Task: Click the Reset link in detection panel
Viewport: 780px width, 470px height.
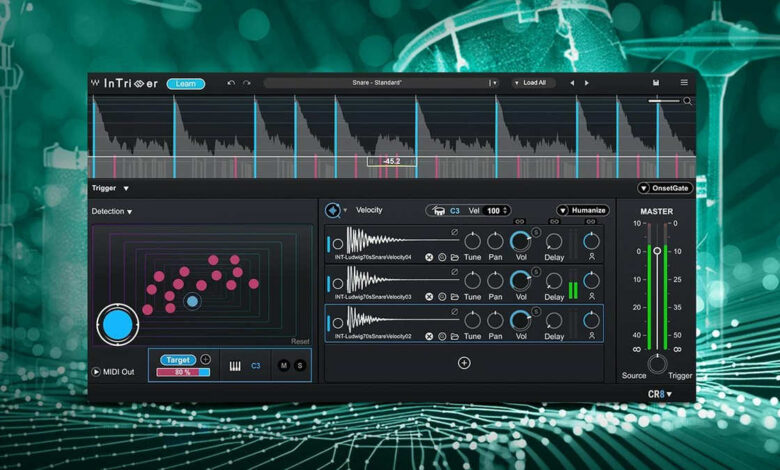Action: click(x=300, y=342)
